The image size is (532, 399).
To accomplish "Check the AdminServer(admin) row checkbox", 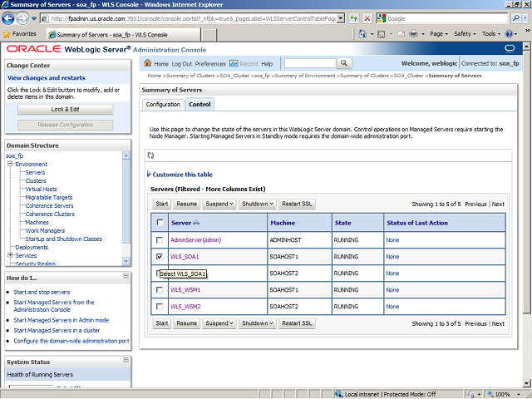I will pos(160,240).
